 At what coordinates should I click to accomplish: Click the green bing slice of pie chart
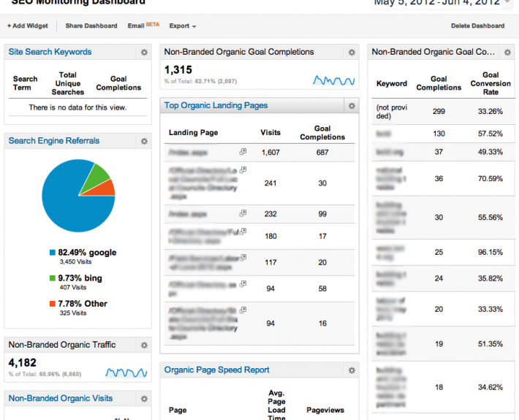click(95, 176)
